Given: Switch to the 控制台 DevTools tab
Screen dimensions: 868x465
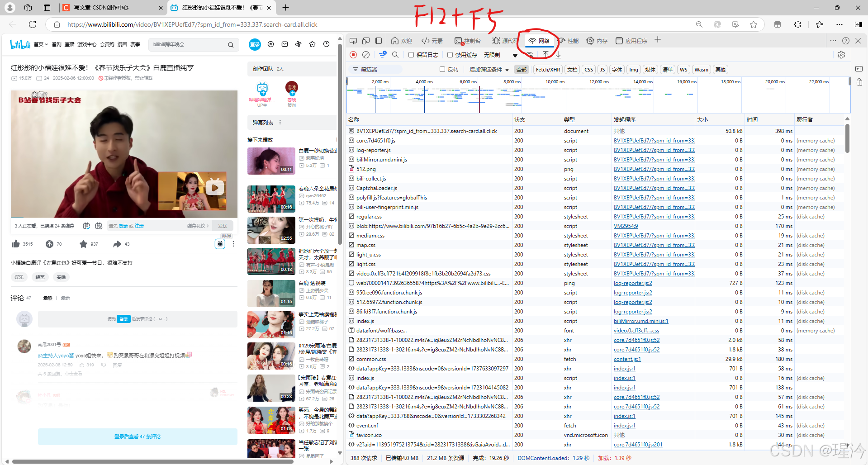Looking at the screenshot, I should [x=468, y=41].
